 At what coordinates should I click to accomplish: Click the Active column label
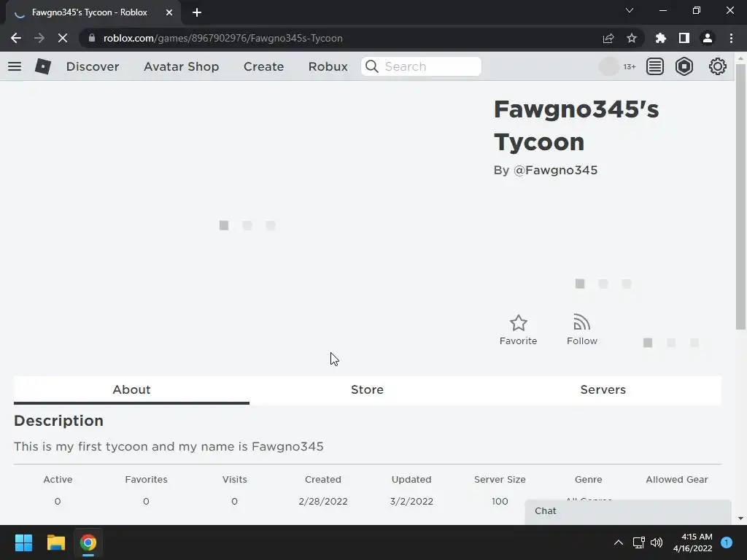tap(58, 480)
